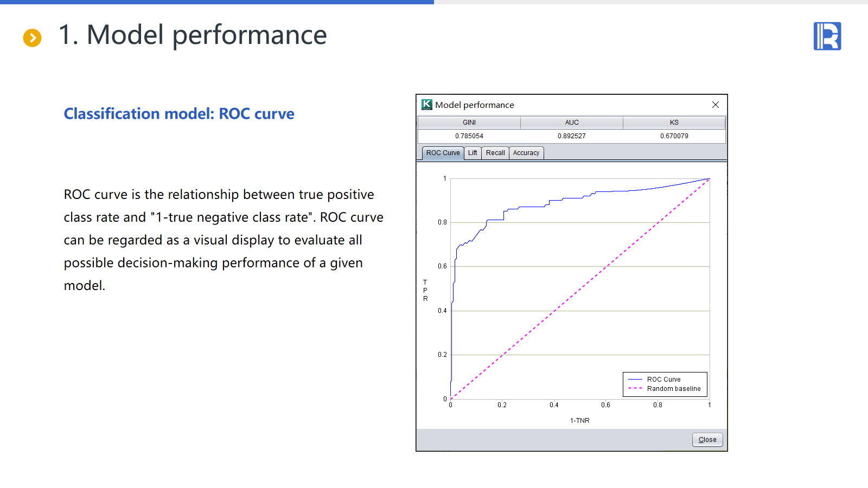The height and width of the screenshot is (488, 868).
Task: Click the blue slide progress bar at top
Action: click(x=217, y=2)
